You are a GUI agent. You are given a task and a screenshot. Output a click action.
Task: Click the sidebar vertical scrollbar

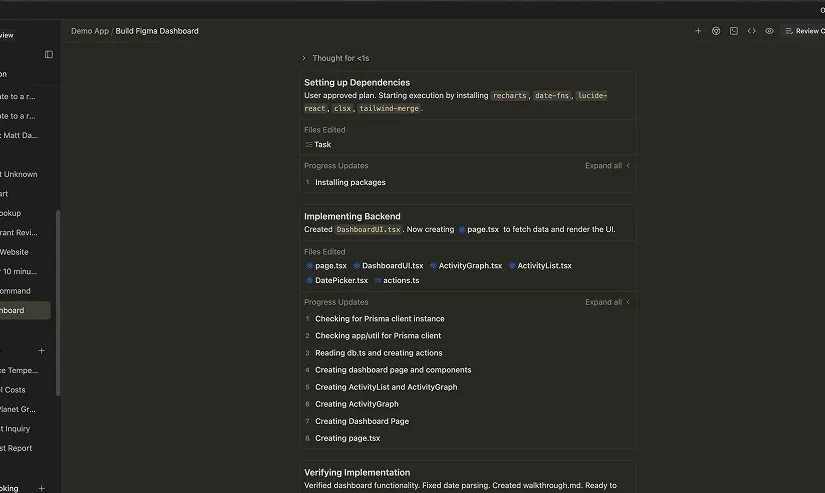pos(58,303)
